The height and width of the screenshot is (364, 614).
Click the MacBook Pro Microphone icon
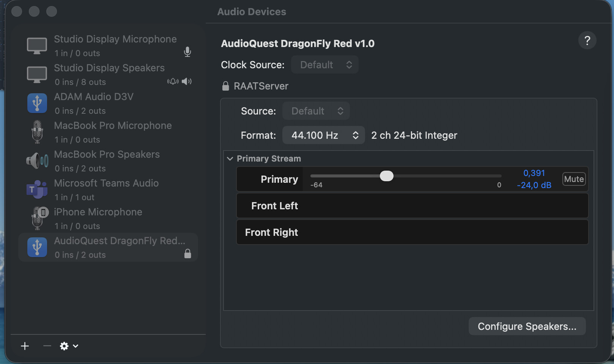[x=37, y=132]
